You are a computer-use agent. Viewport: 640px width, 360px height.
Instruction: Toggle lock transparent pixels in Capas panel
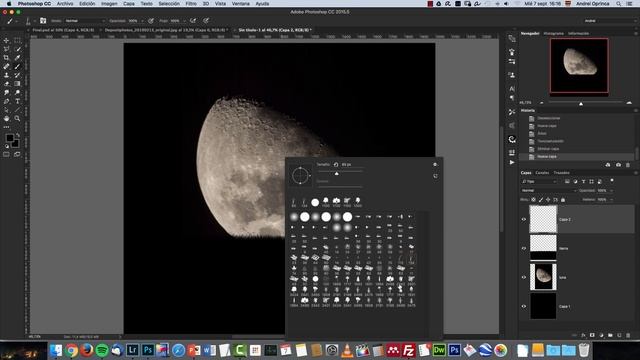click(x=533, y=200)
